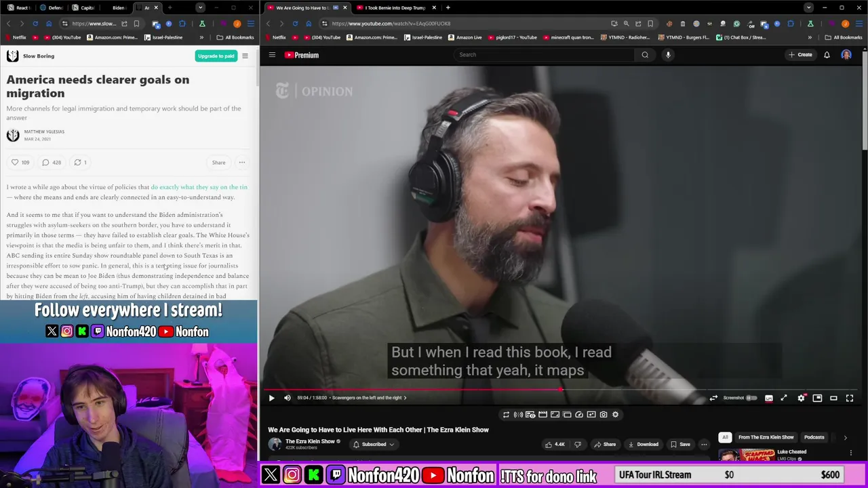This screenshot has width=868, height=488.
Task: Open 'All Bookmarks' folder in YouTube window
Action: click(x=843, y=37)
